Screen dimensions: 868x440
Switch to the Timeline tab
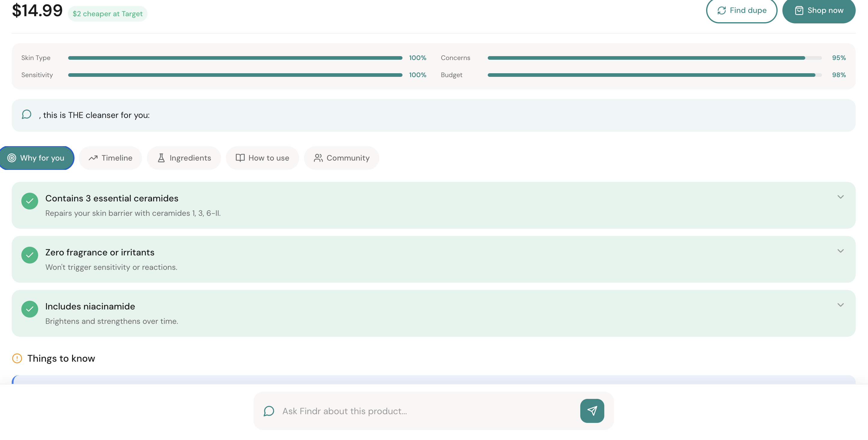[110, 158]
